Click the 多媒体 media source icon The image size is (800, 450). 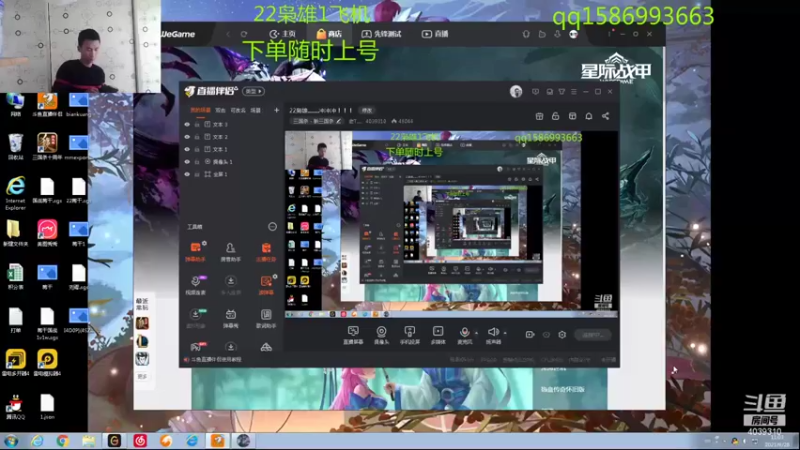(438, 335)
